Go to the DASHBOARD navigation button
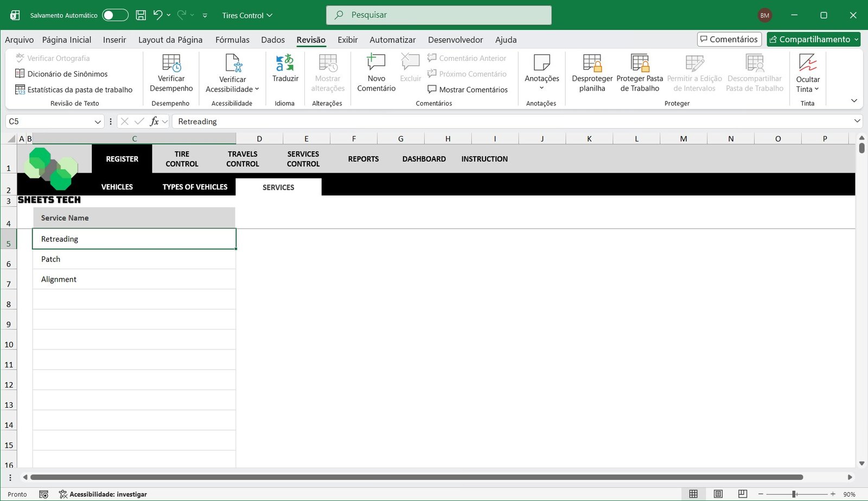868x501 pixels. coord(424,159)
